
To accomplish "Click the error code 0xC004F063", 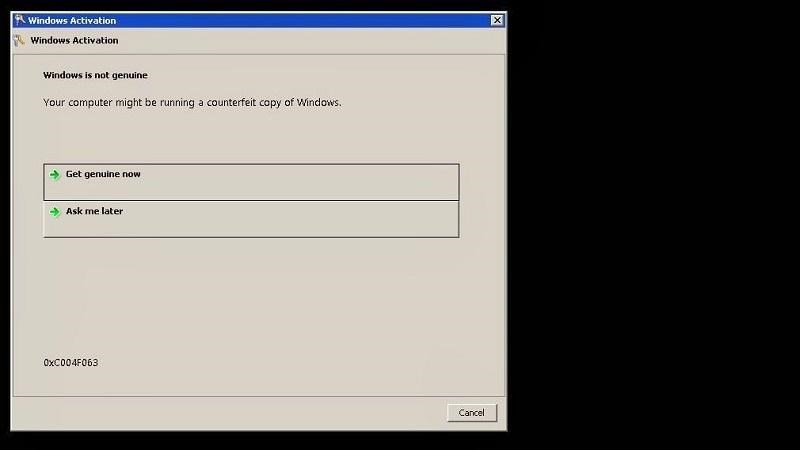I will [x=71, y=363].
